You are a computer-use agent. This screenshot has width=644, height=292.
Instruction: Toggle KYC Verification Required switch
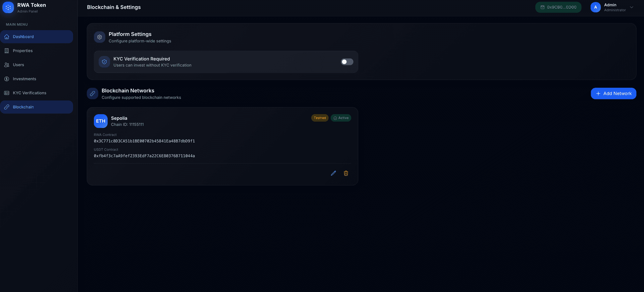pyautogui.click(x=347, y=62)
